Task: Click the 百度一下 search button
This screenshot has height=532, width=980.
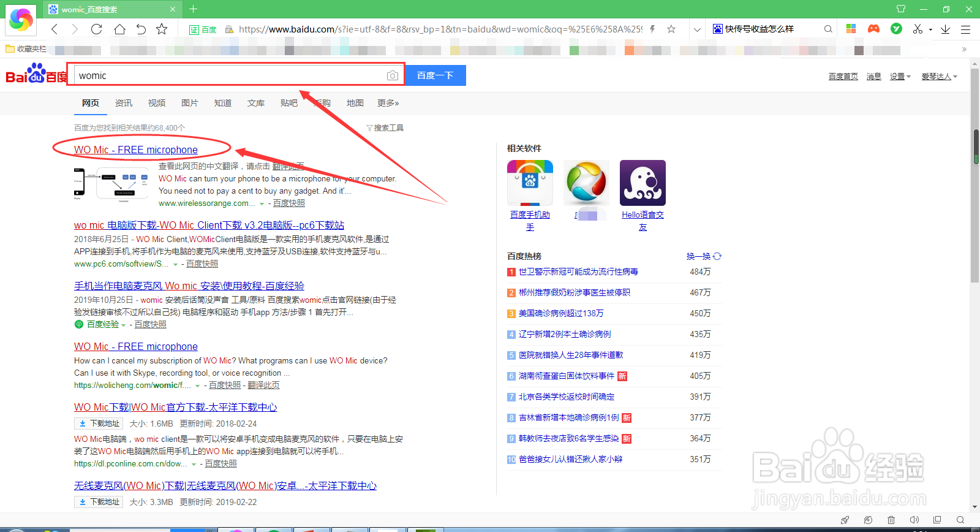Action: 435,75
